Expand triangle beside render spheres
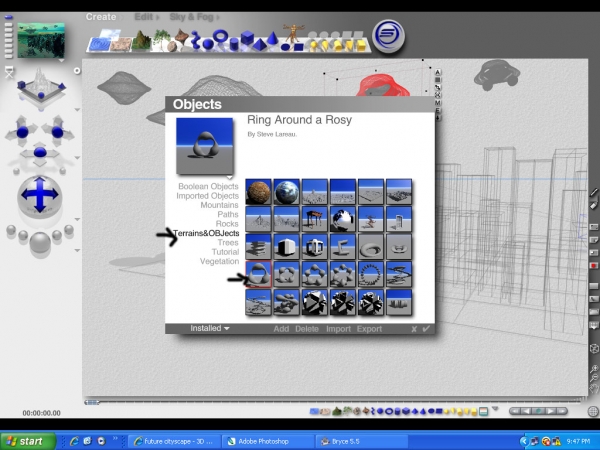Image resolution: width=600 pixels, height=450 pixels. tap(77, 250)
